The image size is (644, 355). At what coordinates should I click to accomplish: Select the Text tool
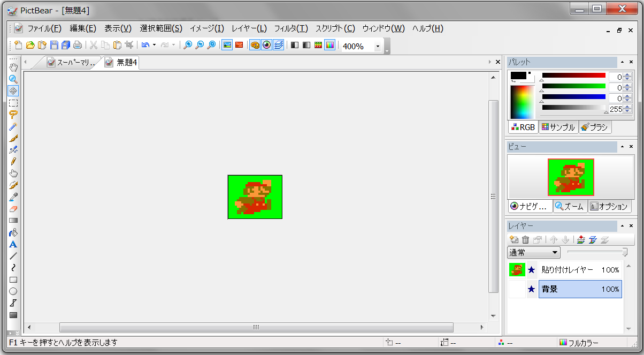click(x=13, y=244)
